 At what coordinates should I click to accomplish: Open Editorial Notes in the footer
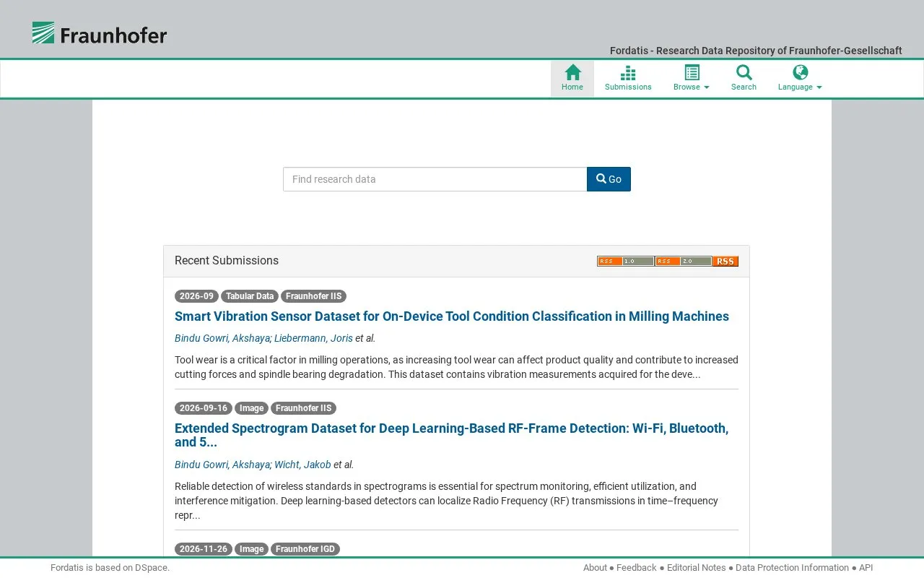[x=696, y=568]
